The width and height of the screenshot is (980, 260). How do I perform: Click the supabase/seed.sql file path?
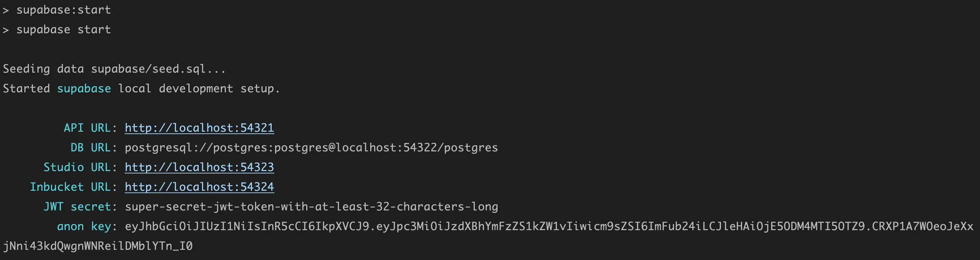(x=158, y=69)
